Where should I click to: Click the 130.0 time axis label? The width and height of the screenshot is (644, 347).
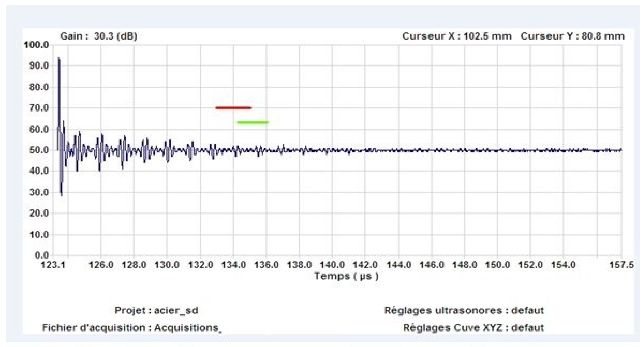[167, 265]
